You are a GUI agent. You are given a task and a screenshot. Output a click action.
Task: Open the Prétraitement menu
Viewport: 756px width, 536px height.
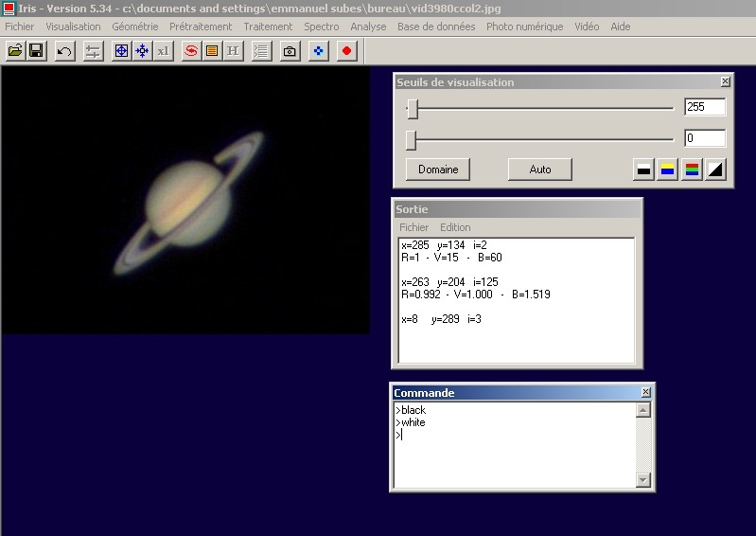click(x=201, y=27)
